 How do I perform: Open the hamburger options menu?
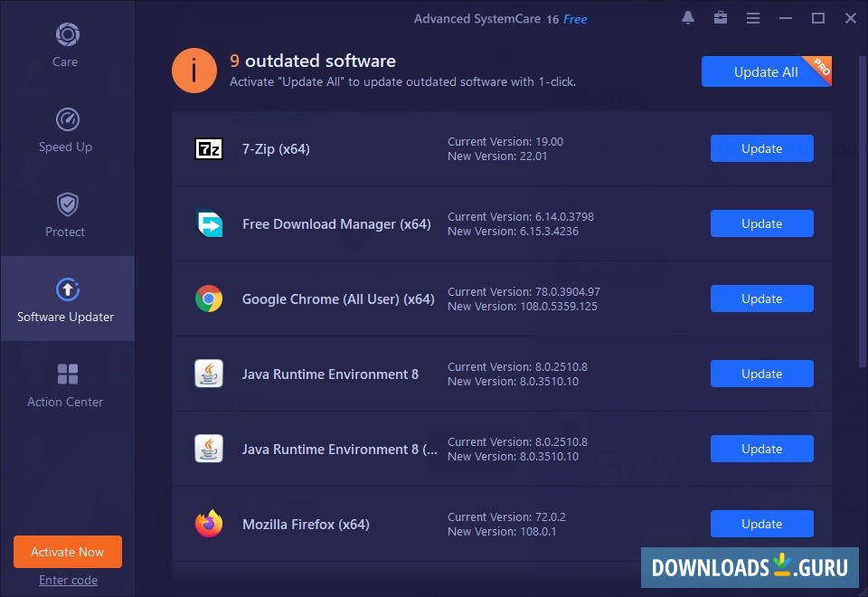click(753, 18)
